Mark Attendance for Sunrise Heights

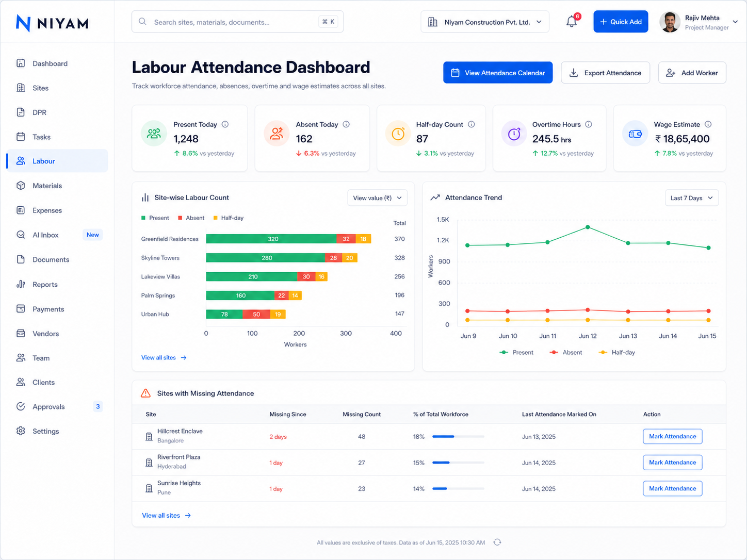(672, 488)
